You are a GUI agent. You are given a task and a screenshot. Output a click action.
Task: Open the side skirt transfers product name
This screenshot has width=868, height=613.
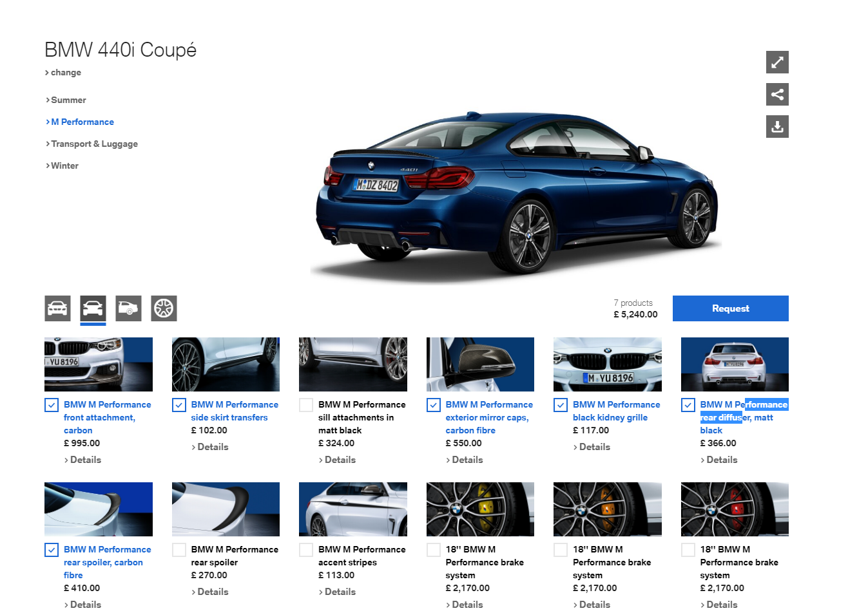point(235,411)
